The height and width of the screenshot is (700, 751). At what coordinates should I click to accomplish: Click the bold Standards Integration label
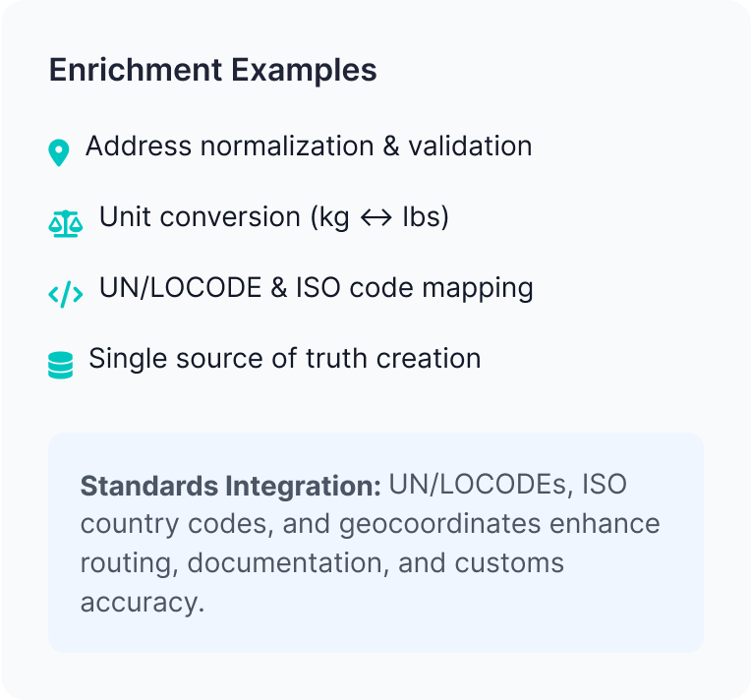click(x=231, y=486)
